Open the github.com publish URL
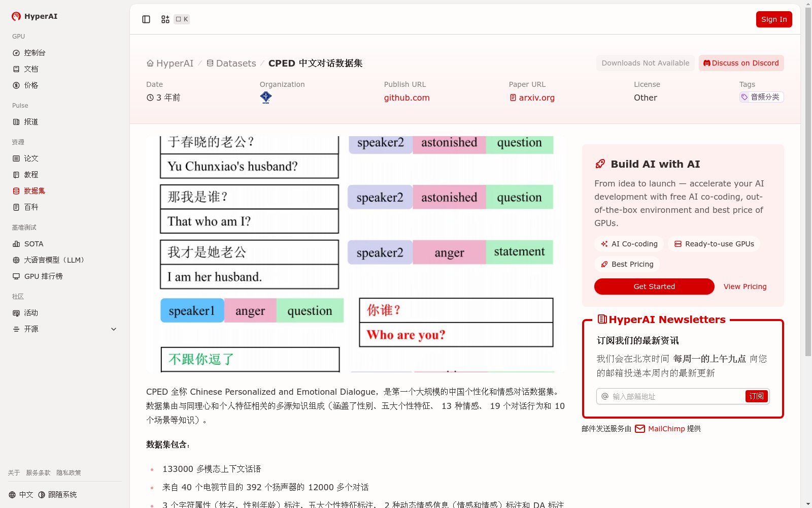 [407, 98]
